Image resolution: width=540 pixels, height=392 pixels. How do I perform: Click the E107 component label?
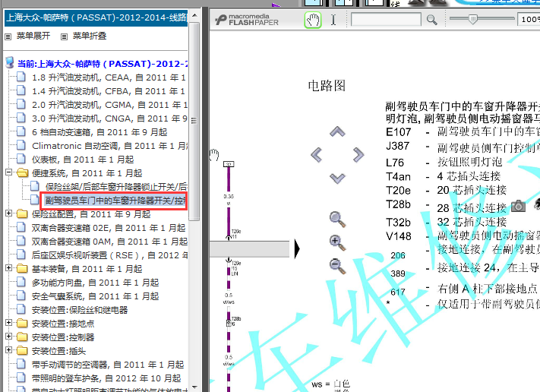tap(399, 132)
